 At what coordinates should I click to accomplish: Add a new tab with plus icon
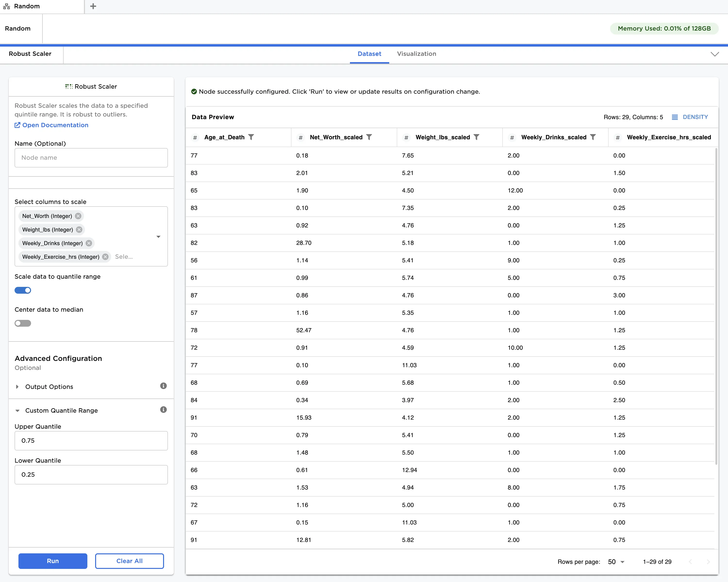[93, 6]
